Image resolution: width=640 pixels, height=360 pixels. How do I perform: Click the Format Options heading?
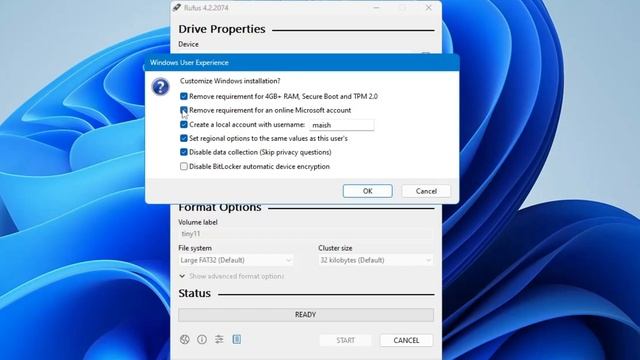click(220, 207)
